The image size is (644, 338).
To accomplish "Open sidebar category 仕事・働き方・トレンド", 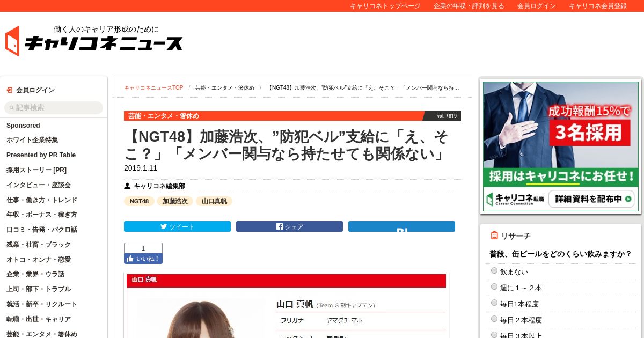I will pyautogui.click(x=42, y=200).
